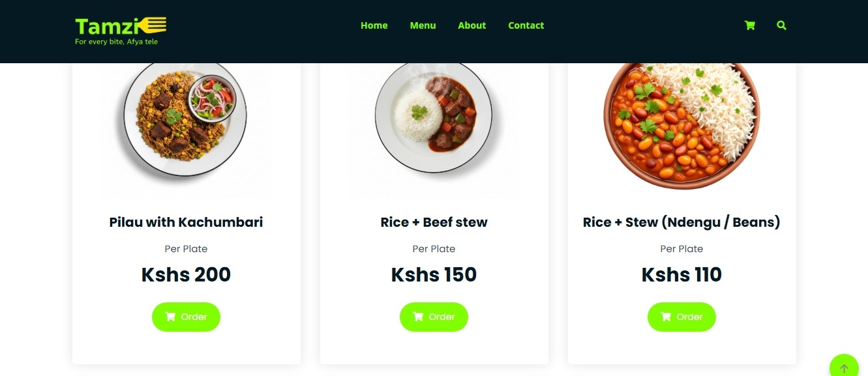Click cart icon in Beef stew Order button
This screenshot has width=868, height=376.
[x=418, y=317]
